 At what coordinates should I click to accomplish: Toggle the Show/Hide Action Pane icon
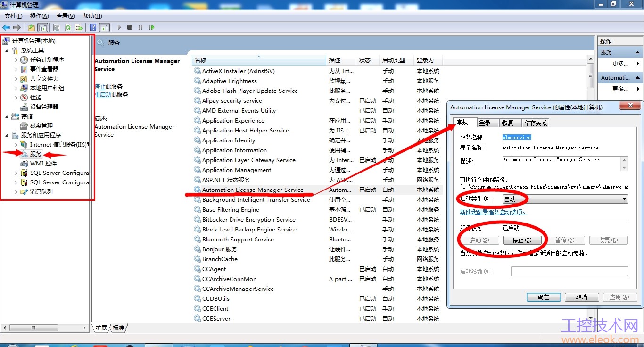[x=104, y=27]
